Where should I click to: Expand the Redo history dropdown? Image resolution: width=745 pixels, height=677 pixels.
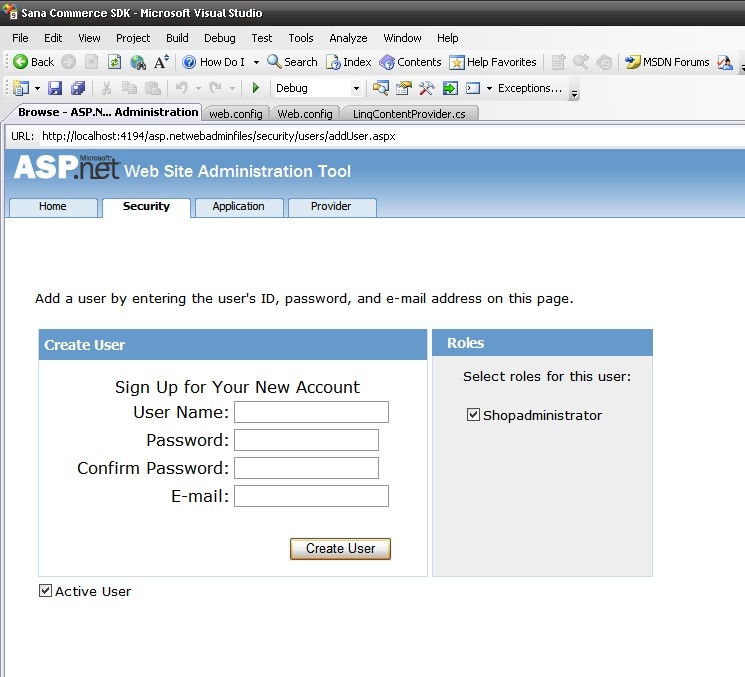pos(232,88)
